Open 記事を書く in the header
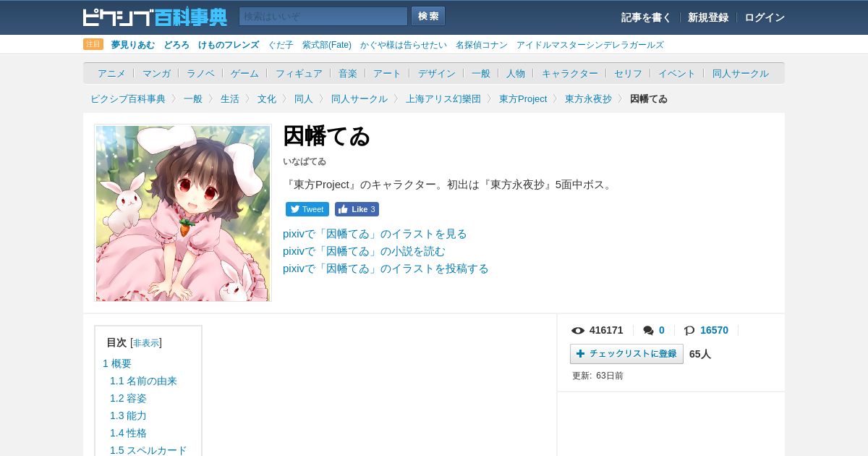This screenshot has height=456, width=868. [646, 17]
